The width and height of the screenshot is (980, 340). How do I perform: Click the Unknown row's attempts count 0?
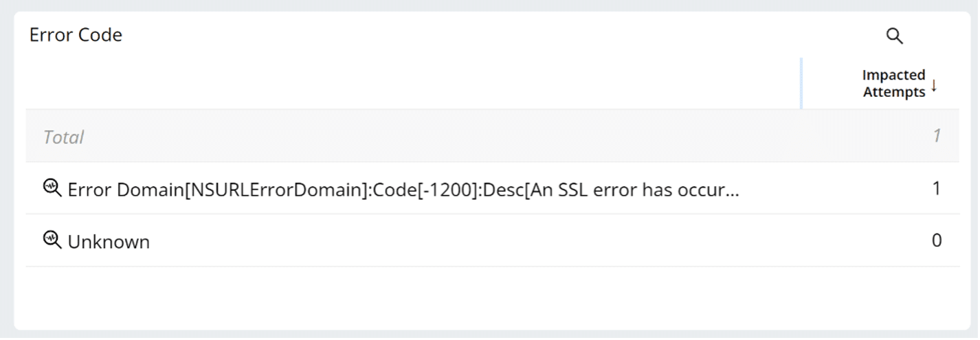pyautogui.click(x=936, y=240)
